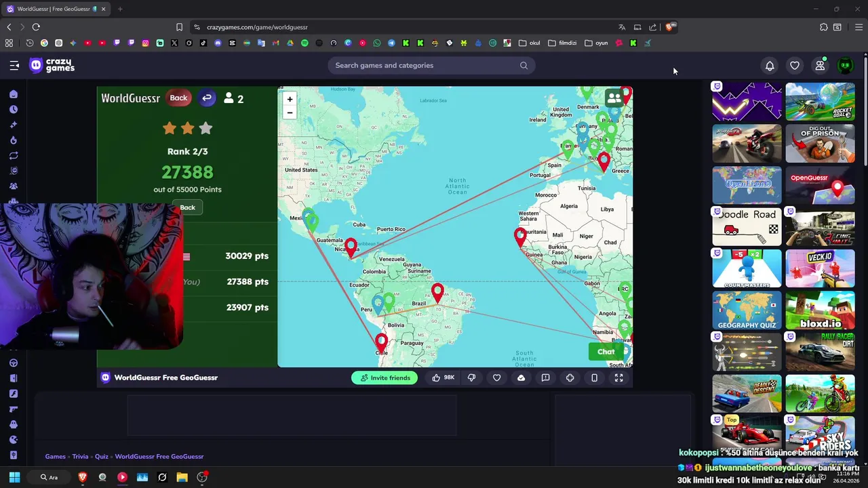868x488 pixels.
Task: Open Veck.io game thumbnail
Action: click(820, 269)
